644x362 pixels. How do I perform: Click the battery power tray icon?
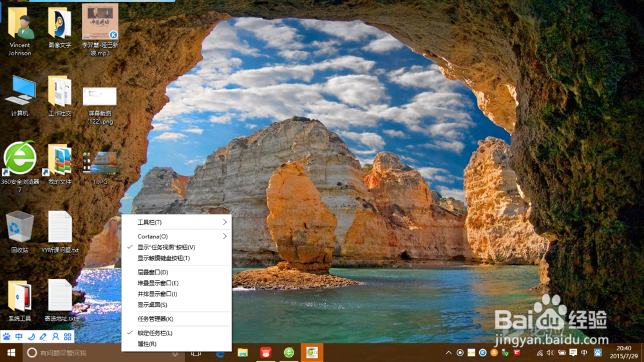click(x=562, y=352)
